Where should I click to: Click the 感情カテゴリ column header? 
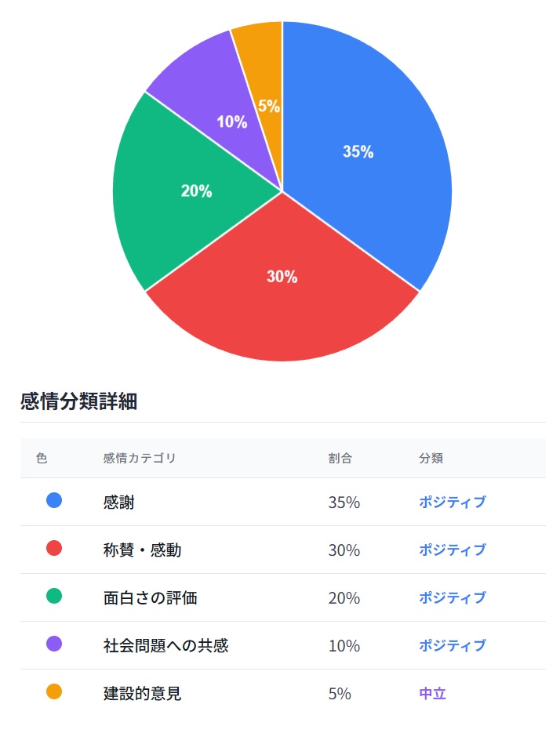pyautogui.click(x=140, y=458)
